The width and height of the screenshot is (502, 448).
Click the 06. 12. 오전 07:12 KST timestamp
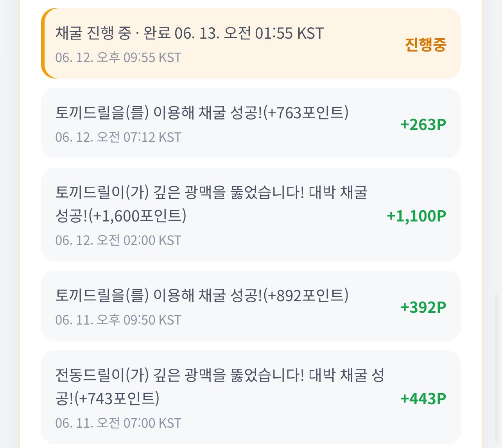pos(118,137)
